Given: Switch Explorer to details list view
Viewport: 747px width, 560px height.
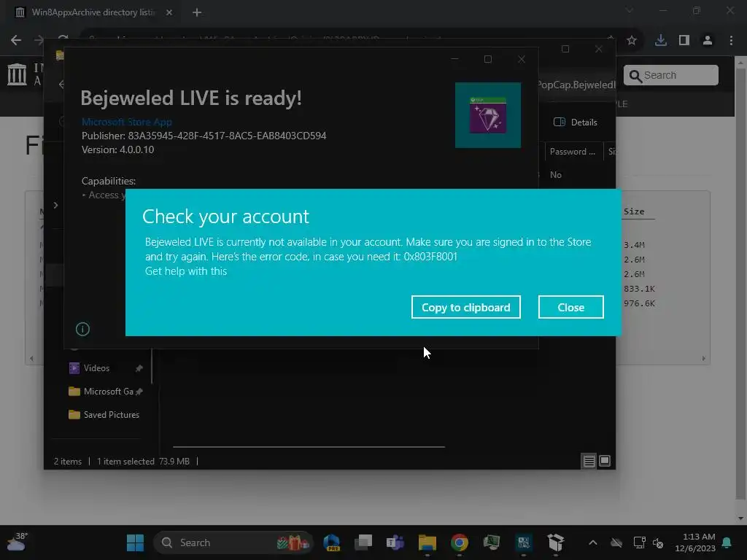Looking at the screenshot, I should tap(589, 461).
